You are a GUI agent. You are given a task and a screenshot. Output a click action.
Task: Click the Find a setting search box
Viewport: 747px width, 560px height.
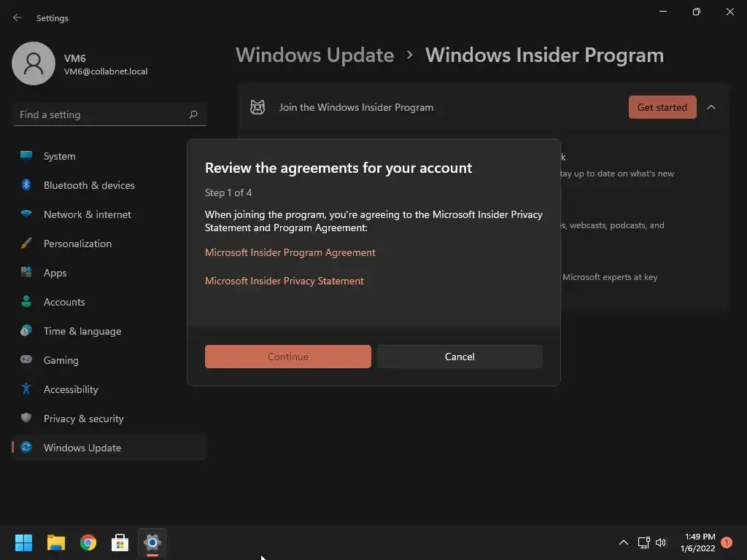(109, 114)
